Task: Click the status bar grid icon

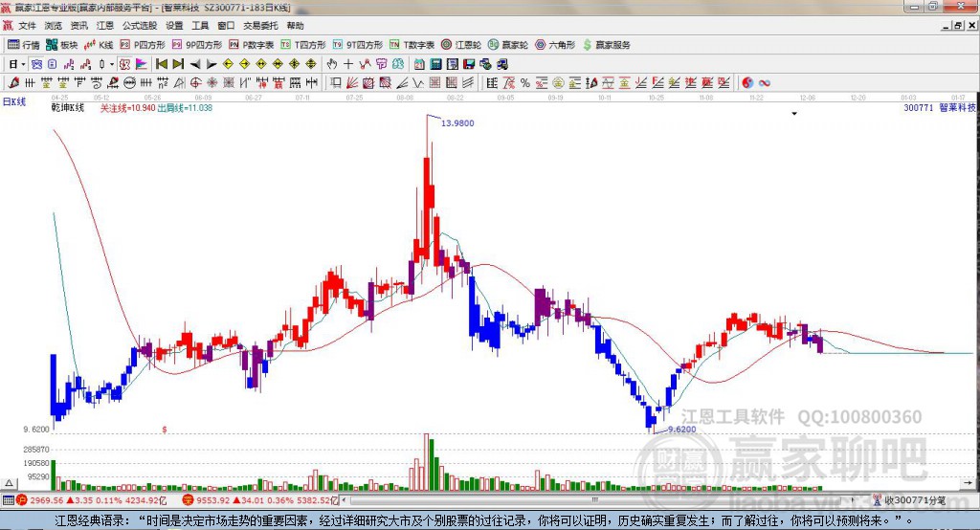Action: coord(8,500)
